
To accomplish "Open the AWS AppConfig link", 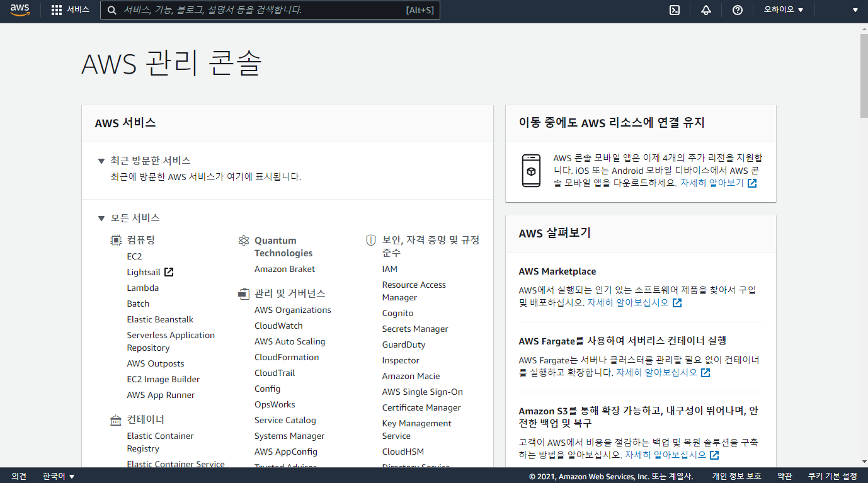I will point(286,452).
